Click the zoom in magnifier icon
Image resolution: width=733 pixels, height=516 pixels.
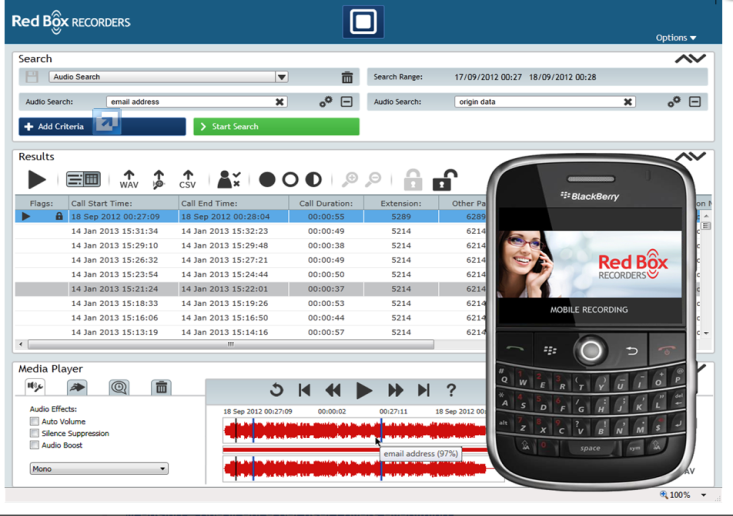coord(350,179)
